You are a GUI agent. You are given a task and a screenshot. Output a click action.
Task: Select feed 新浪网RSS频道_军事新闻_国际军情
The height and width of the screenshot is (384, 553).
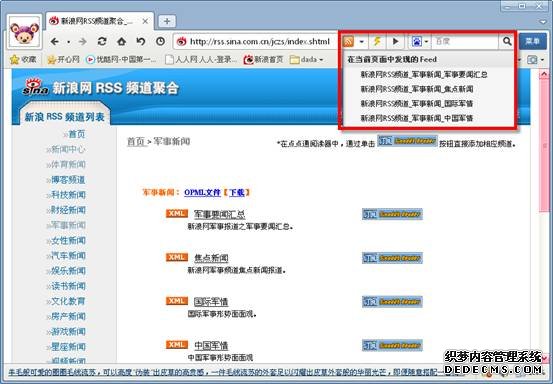coord(417,103)
